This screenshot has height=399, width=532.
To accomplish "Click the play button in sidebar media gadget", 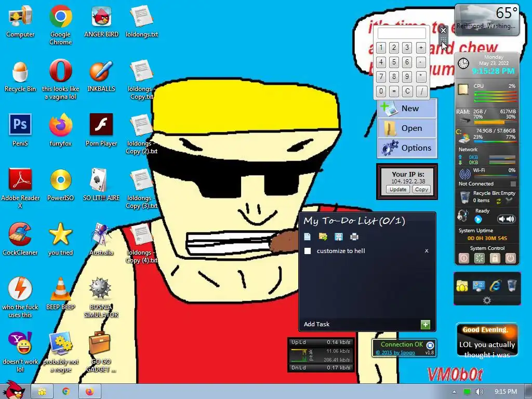I will 478,220.
